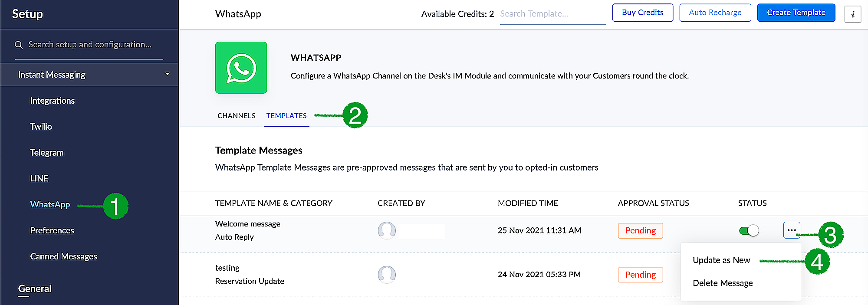Click the Created By column header
Image resolution: width=868 pixels, height=305 pixels.
[401, 203]
